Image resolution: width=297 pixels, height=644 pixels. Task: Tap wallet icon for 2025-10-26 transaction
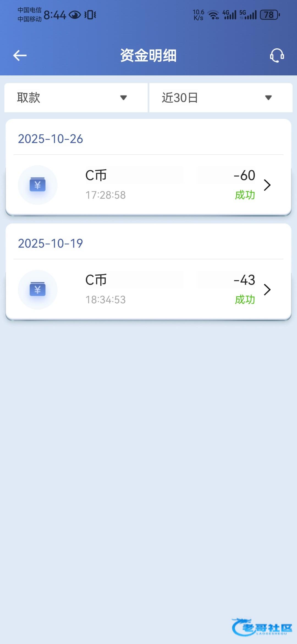[x=38, y=185]
